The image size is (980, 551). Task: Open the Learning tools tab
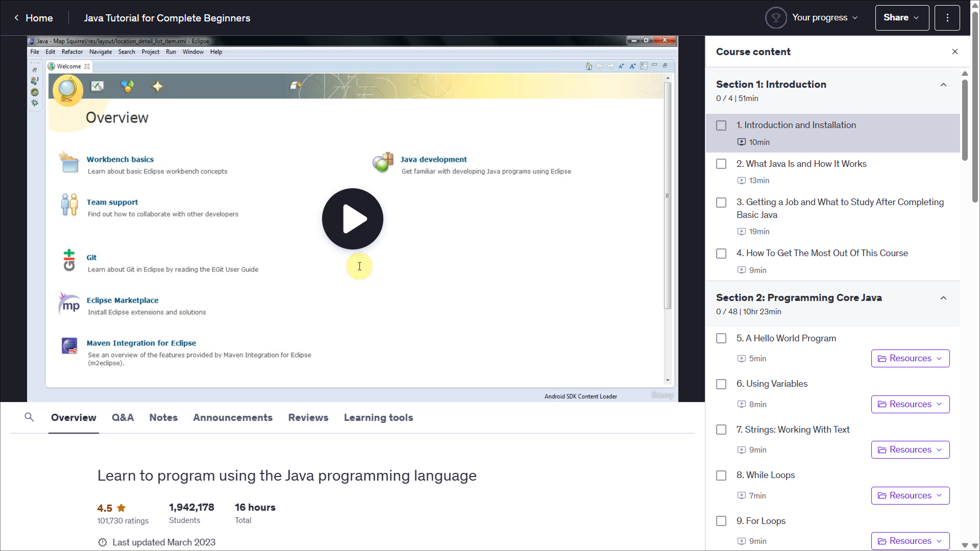[378, 417]
